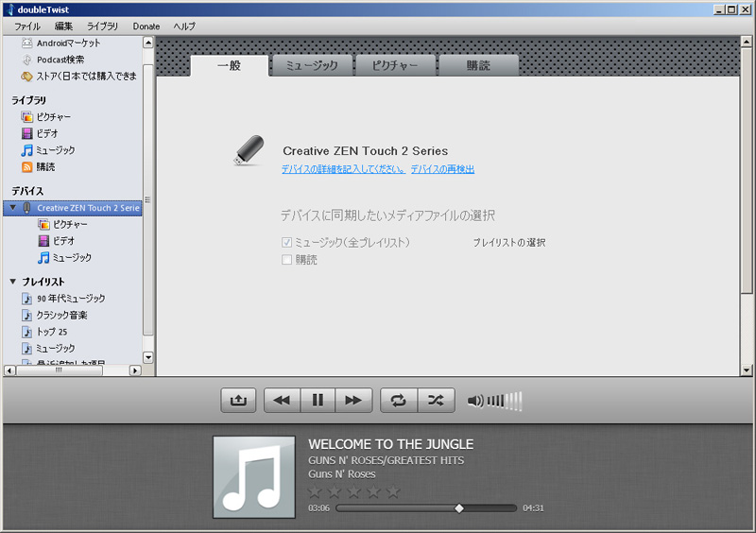Click the 03:06 elapsed time label
Image resolution: width=756 pixels, height=533 pixels.
tap(318, 507)
